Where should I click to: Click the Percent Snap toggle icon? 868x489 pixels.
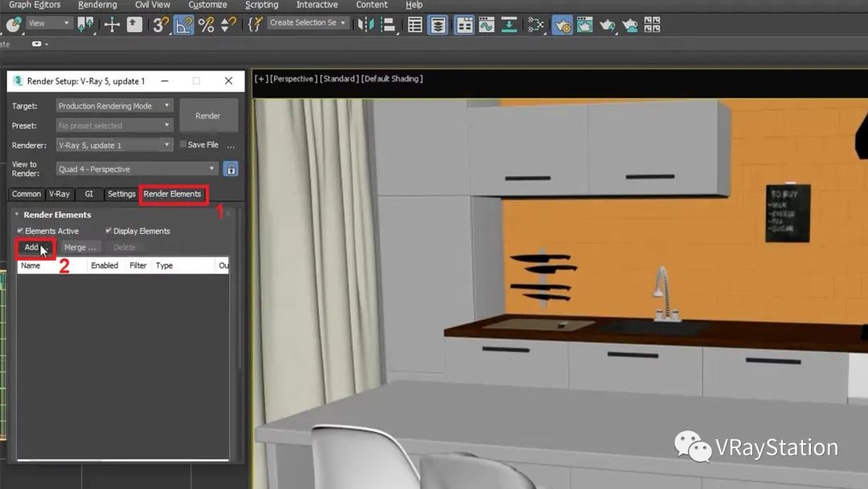(207, 24)
